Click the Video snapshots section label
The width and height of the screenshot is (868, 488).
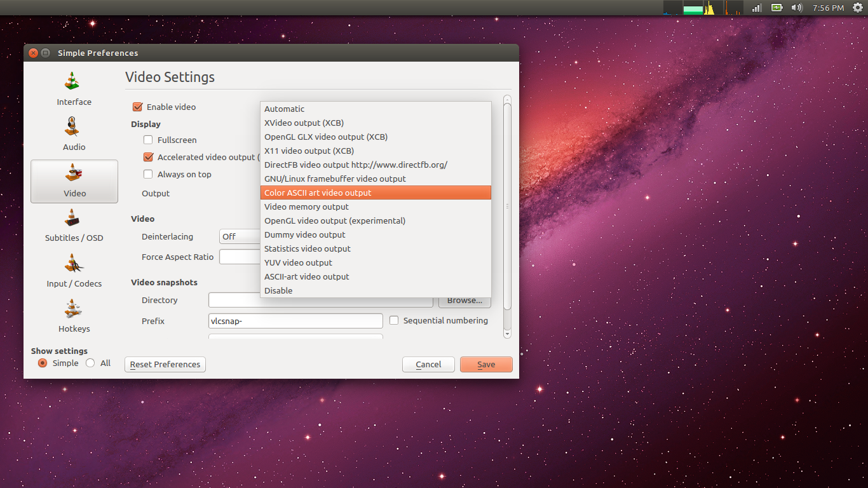pos(164,282)
